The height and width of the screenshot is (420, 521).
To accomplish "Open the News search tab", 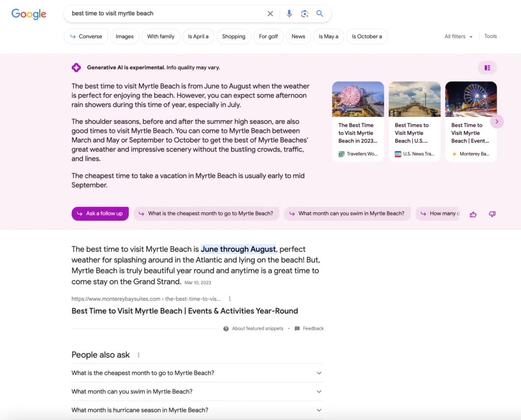I will pyautogui.click(x=298, y=36).
